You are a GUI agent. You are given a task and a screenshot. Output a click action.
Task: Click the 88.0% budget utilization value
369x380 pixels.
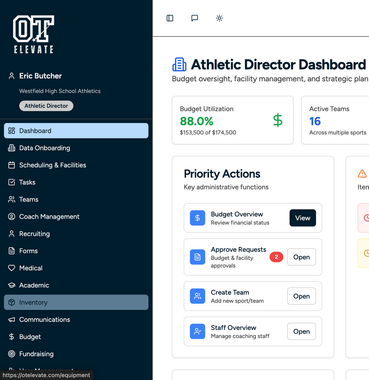tap(196, 121)
